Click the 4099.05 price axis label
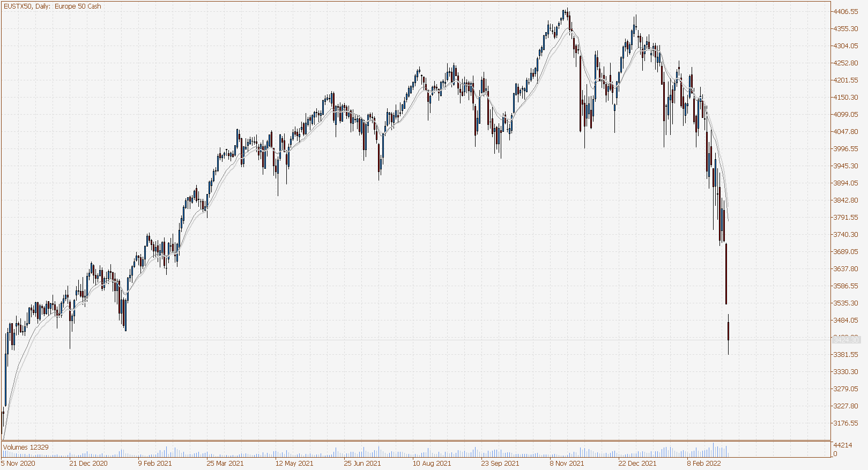This screenshot has width=868, height=470. pos(845,114)
